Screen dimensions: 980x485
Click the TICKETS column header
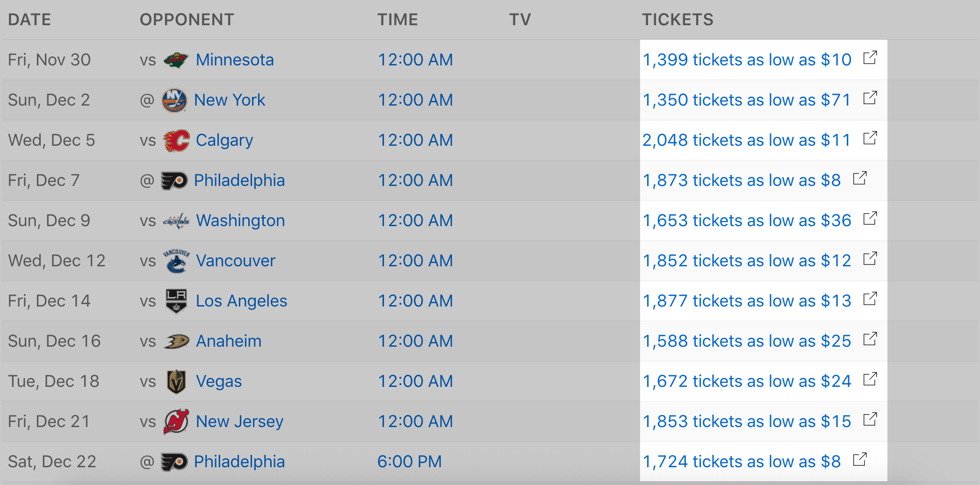[677, 20]
